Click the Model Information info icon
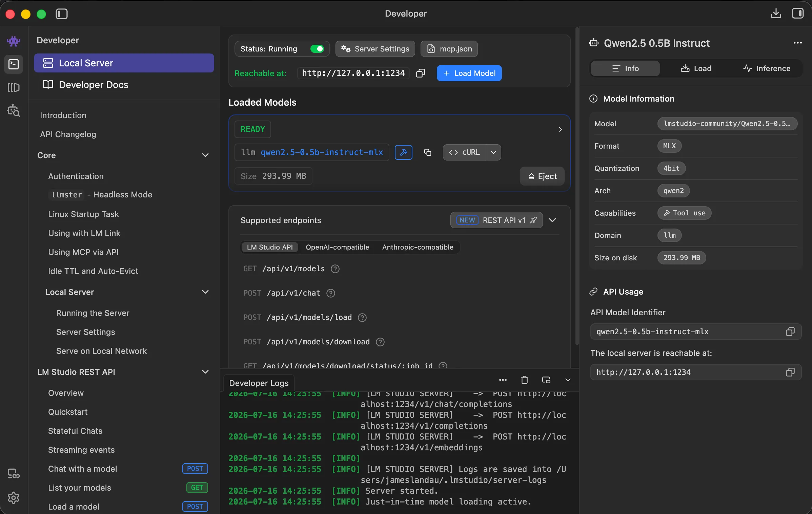The width and height of the screenshot is (812, 514). pyautogui.click(x=593, y=99)
